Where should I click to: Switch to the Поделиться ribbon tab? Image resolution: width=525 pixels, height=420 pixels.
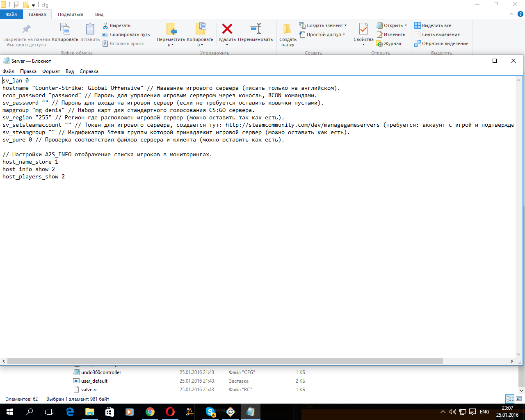click(x=71, y=14)
